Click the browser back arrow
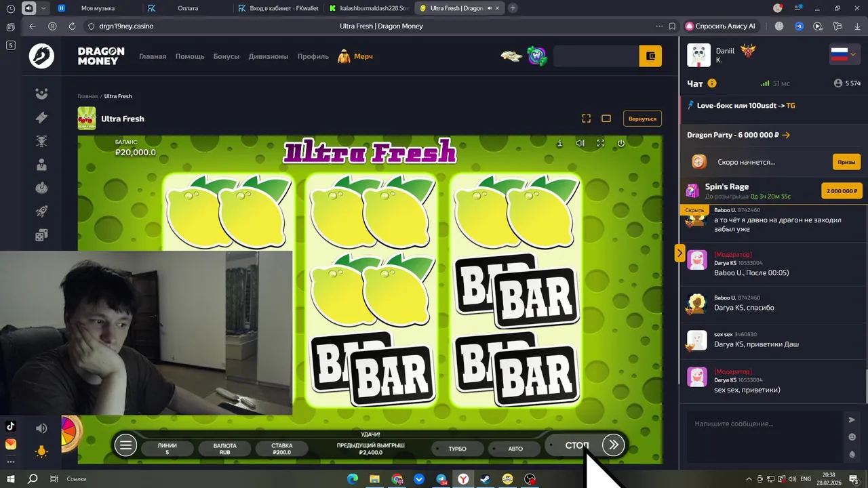 33,26
